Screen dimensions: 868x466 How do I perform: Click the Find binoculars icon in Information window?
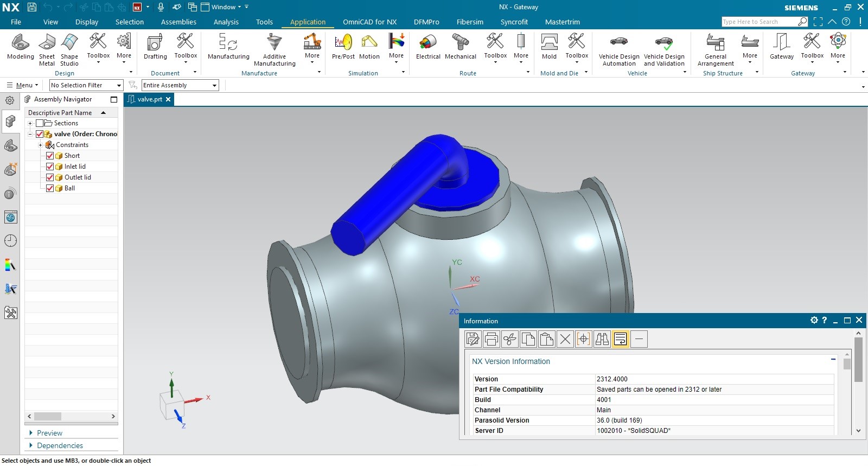tap(602, 339)
